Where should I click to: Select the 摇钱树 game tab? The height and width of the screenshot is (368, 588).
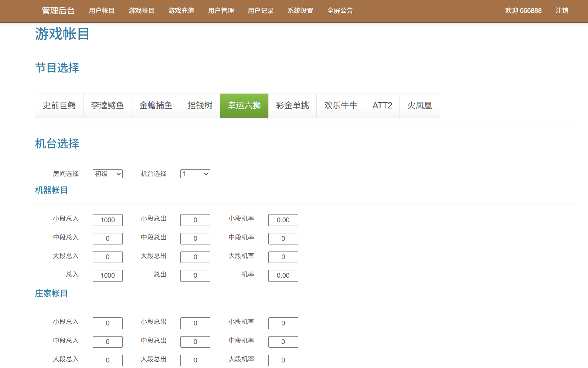coord(200,106)
